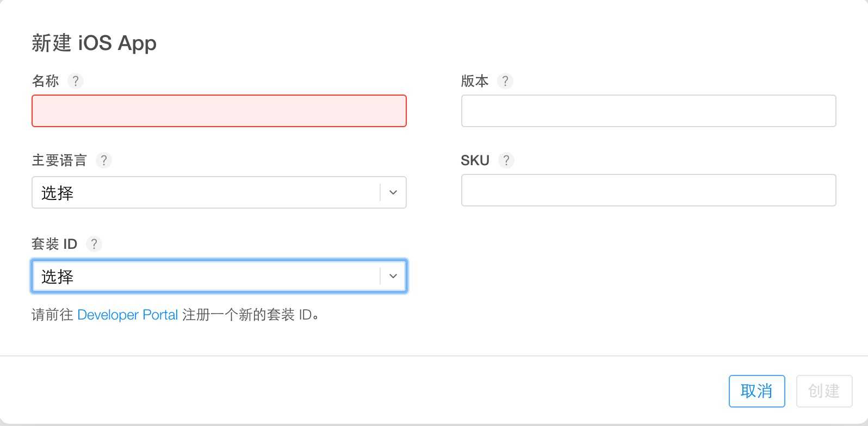868x426 pixels.
Task: Click the help icon beside 版本
Action: click(505, 81)
